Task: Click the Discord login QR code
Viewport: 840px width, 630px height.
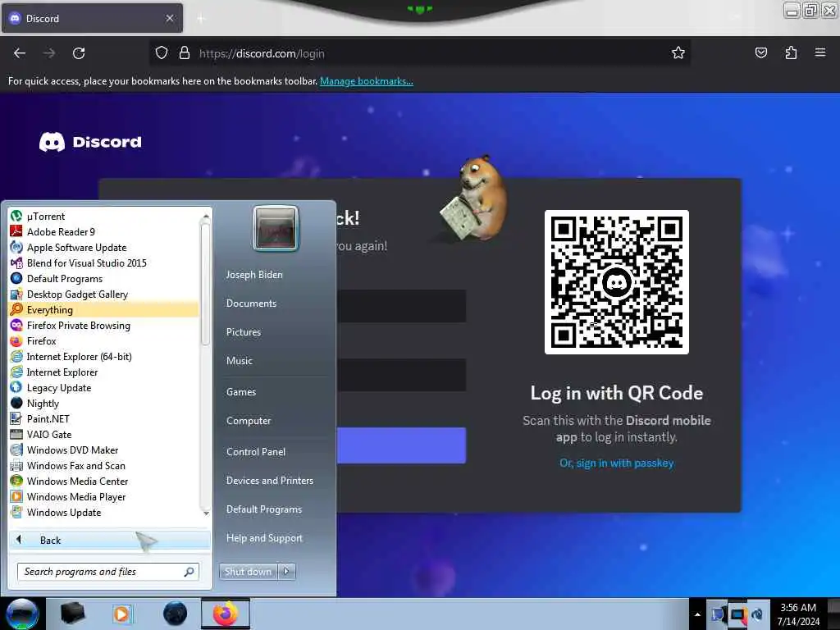Action: [617, 282]
